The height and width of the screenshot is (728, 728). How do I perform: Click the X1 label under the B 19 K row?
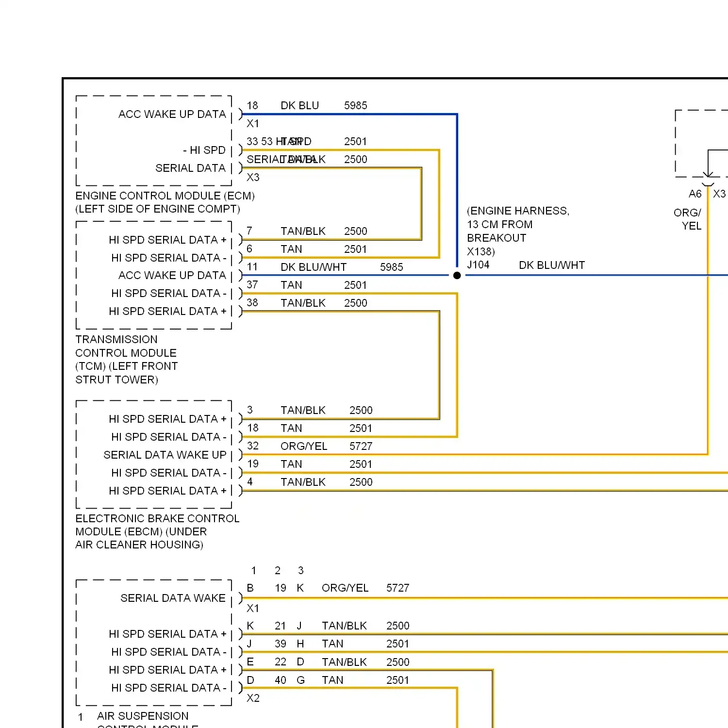click(253, 608)
